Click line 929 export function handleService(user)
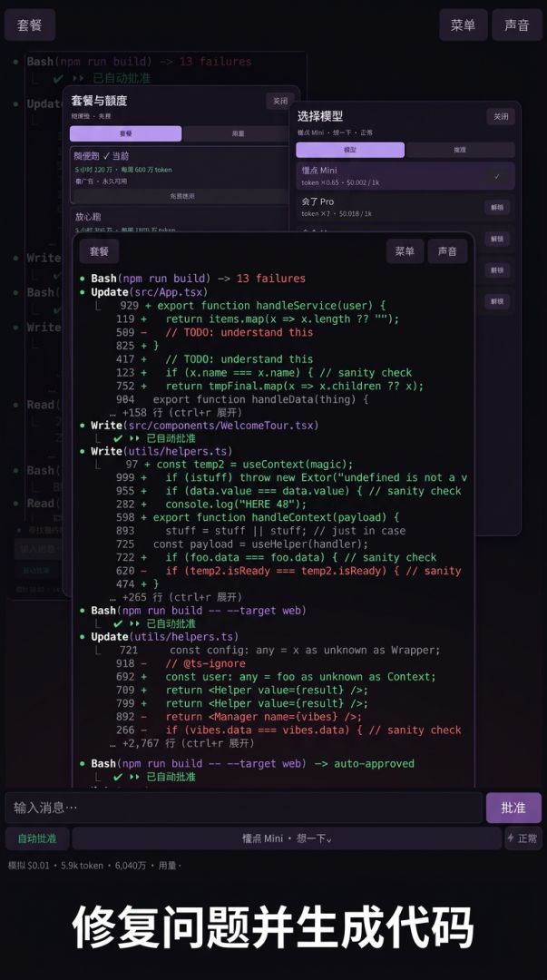 point(252,306)
